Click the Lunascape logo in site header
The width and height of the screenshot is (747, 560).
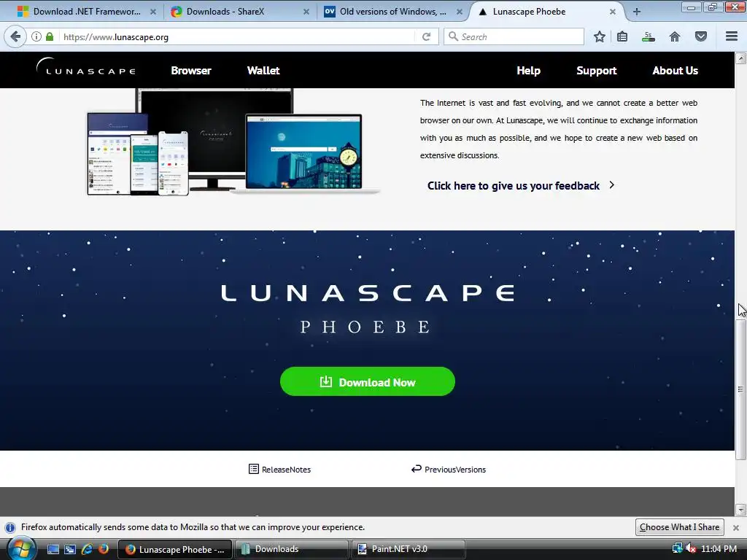86,67
